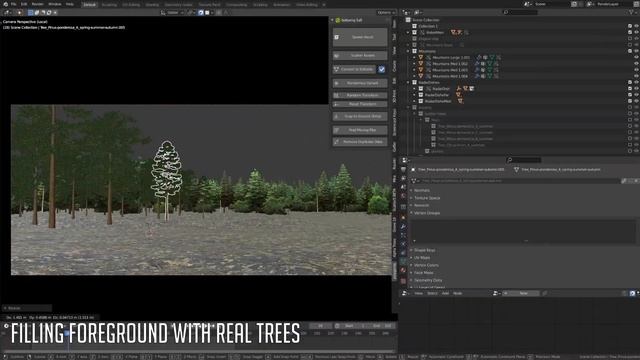640x360 pixels.
Task: Toggle the Convert to Editable checkbox
Action: click(x=382, y=69)
